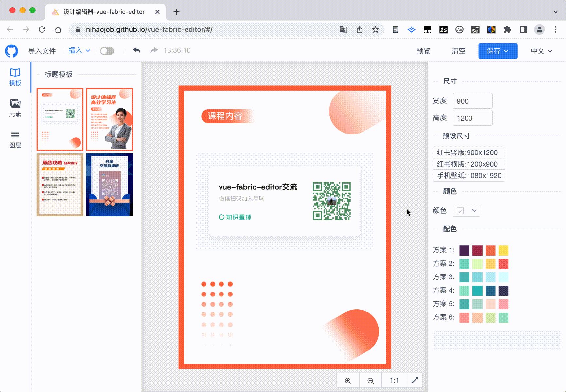Image resolution: width=566 pixels, height=392 pixels.
Task: Reset canvas zoom to 1:1
Action: [x=394, y=381]
